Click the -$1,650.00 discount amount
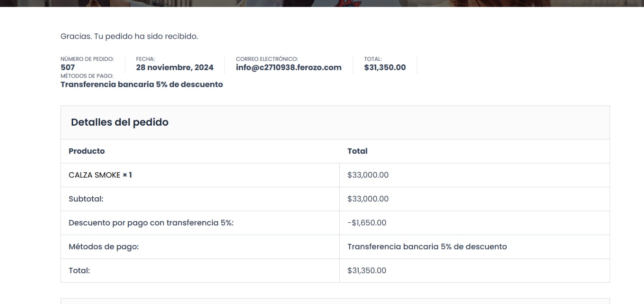 (367, 223)
